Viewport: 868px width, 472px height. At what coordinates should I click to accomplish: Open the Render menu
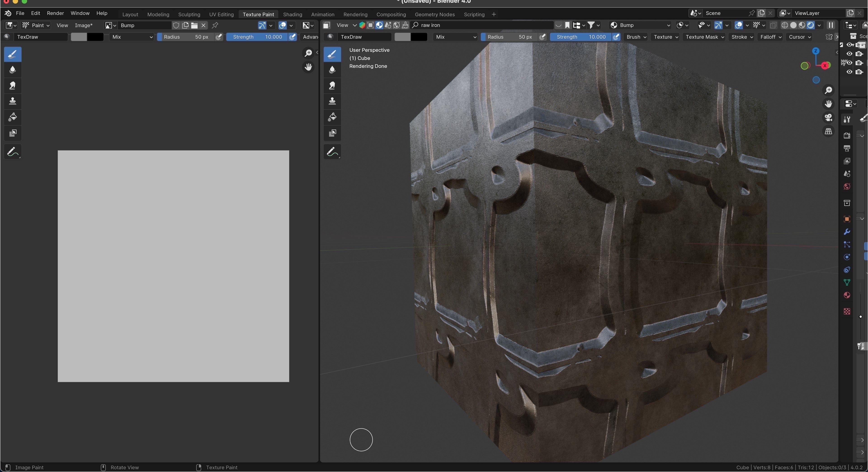(55, 13)
